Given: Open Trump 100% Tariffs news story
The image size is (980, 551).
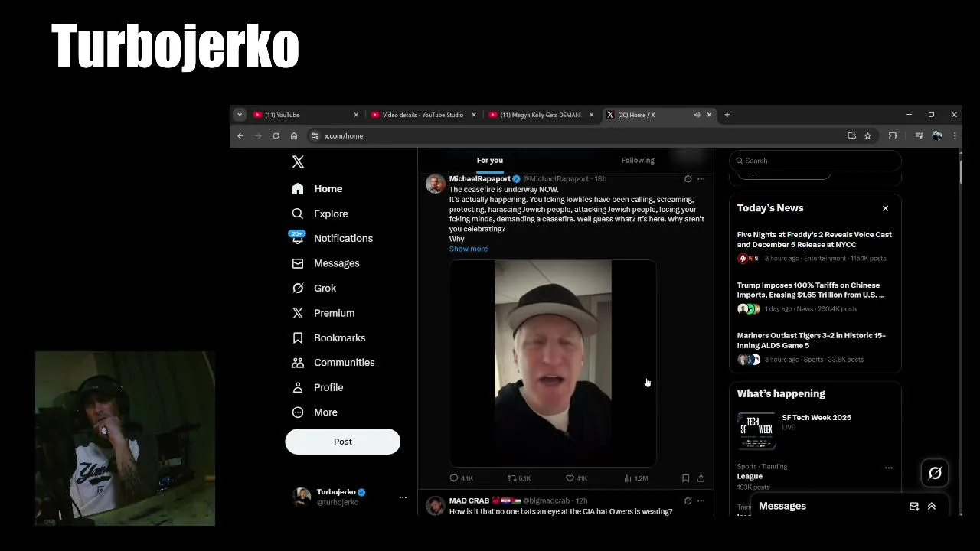Looking at the screenshot, I should 815,297.
